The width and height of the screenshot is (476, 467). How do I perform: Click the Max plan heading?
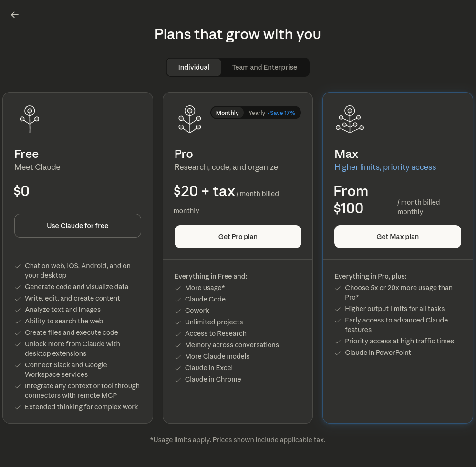[346, 154]
